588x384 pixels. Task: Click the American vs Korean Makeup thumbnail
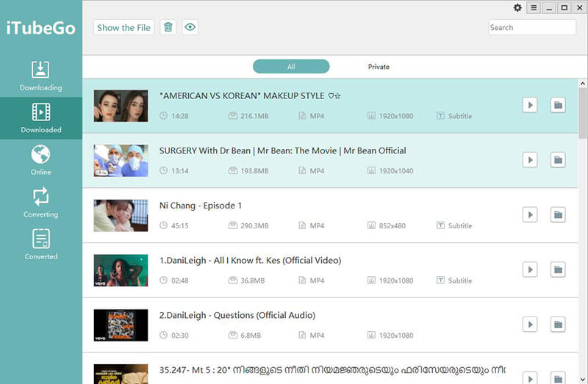121,106
